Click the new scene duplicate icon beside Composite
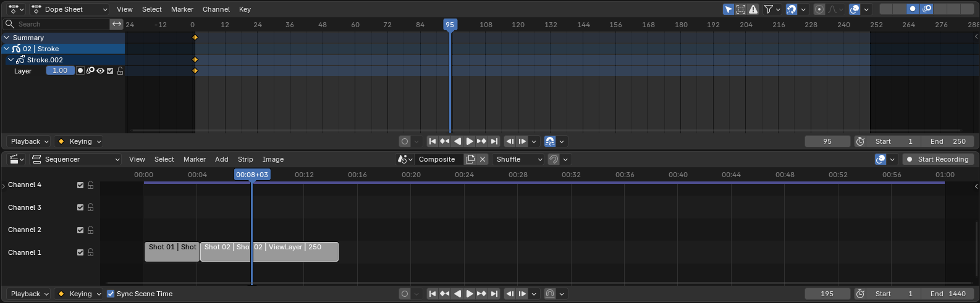 click(470, 159)
